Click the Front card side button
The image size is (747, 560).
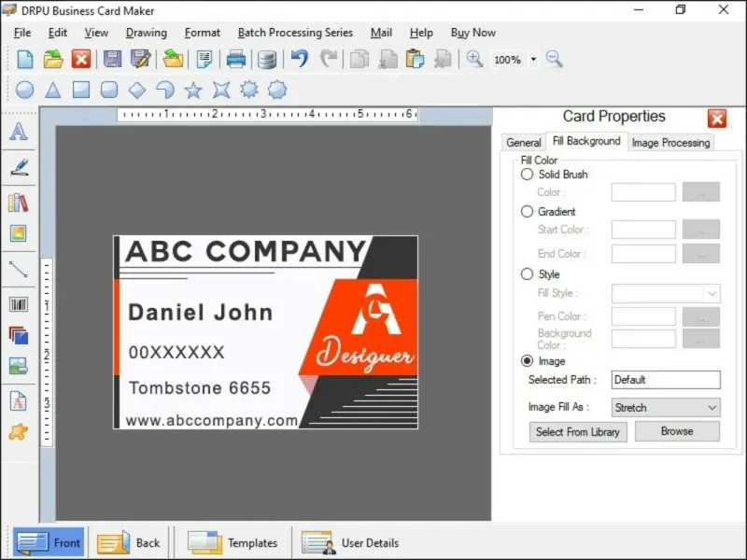[49, 542]
